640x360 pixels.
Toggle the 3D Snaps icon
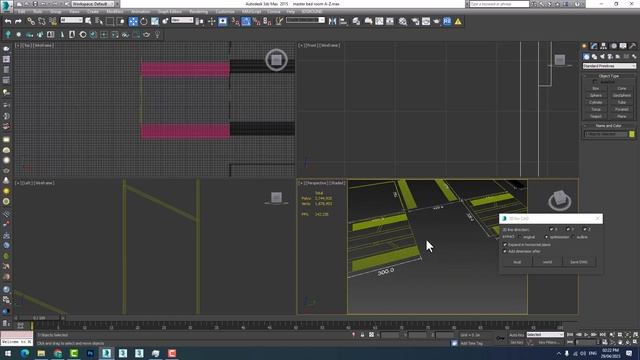coord(235,21)
